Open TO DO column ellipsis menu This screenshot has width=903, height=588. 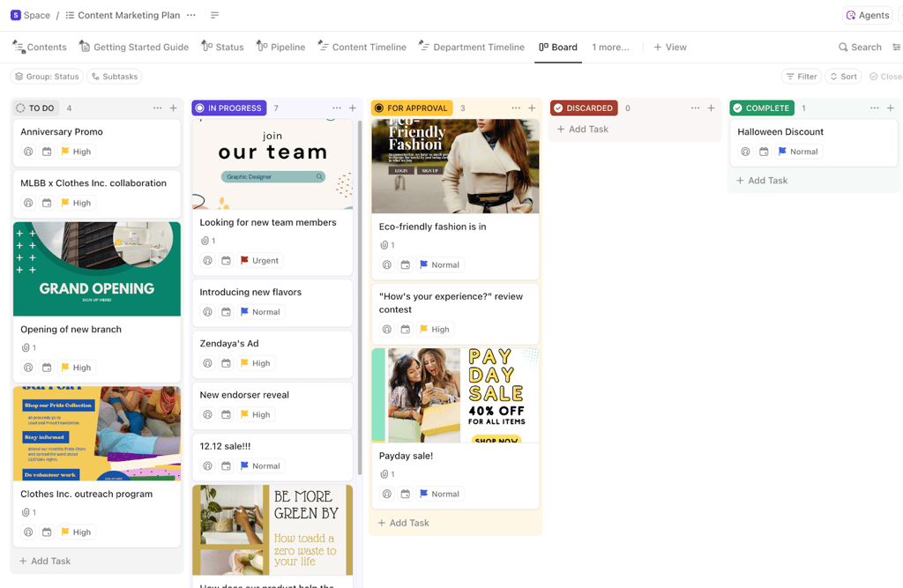[157, 108]
